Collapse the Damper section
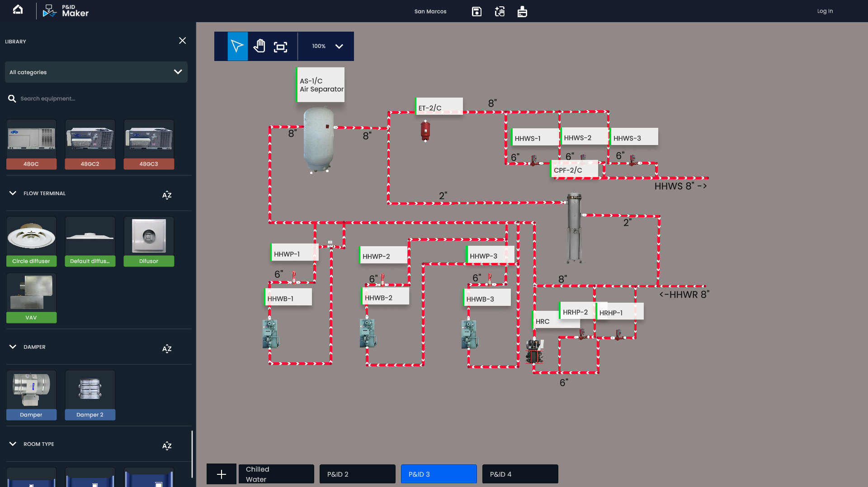Image resolution: width=868 pixels, height=487 pixels. pyautogui.click(x=13, y=347)
